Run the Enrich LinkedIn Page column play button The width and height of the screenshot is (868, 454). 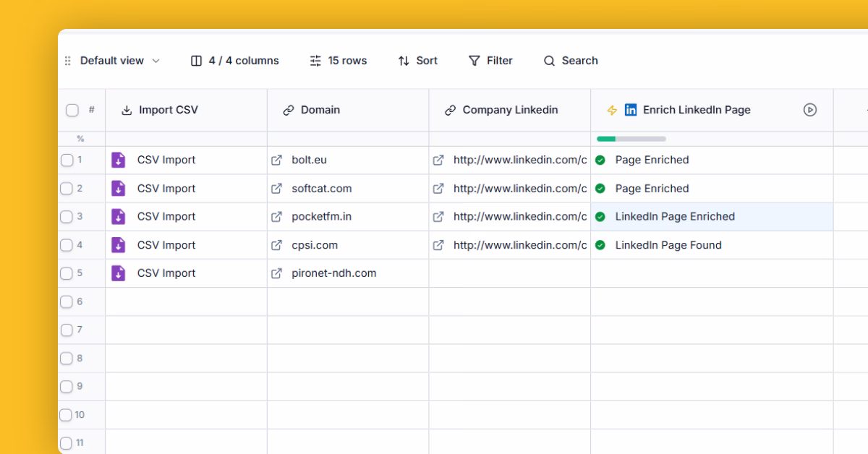[810, 110]
